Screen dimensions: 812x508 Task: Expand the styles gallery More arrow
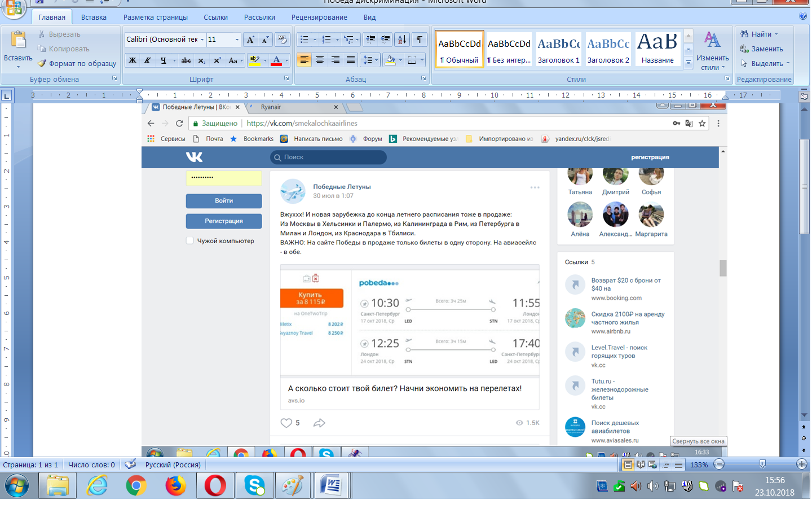coord(689,62)
